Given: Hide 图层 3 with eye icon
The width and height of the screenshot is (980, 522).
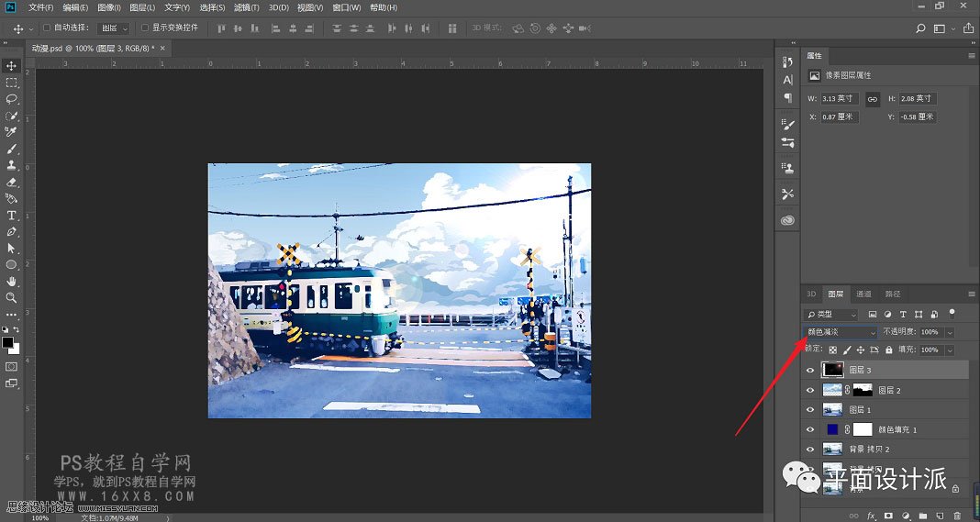Looking at the screenshot, I should coord(810,370).
